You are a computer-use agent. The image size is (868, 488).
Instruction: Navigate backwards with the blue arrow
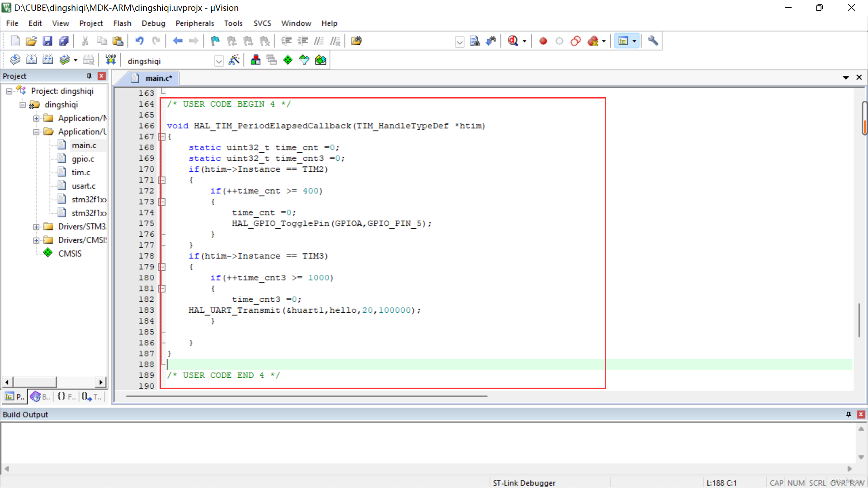(178, 41)
